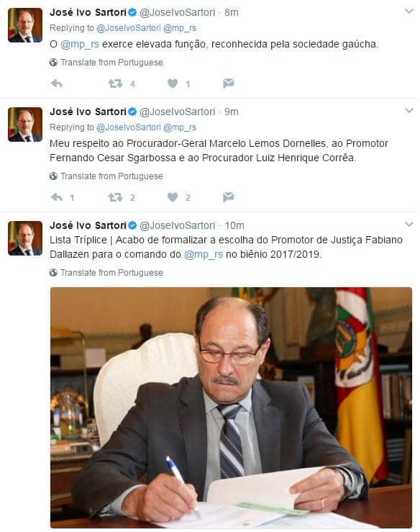This screenshot has width=420, height=532.
Task: Send direct message from the 8m tweet
Action: coord(229,84)
